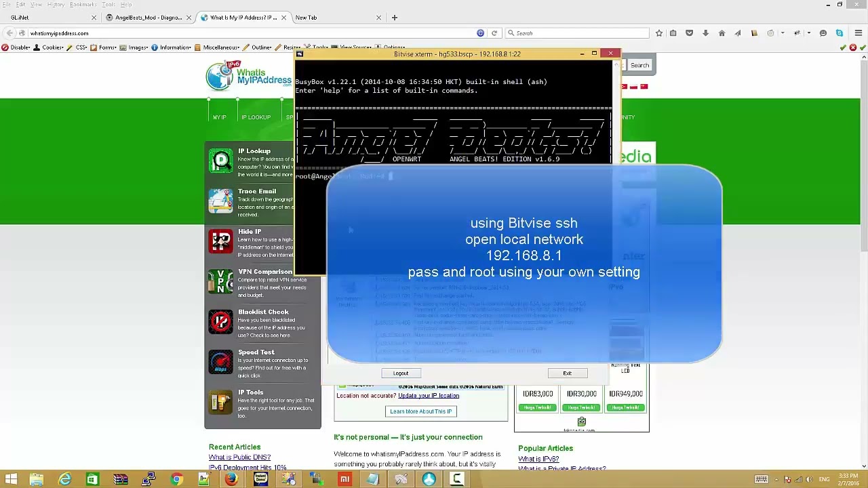The image size is (868, 488).
Task: Open the Mi app on the taskbar
Action: 345,479
